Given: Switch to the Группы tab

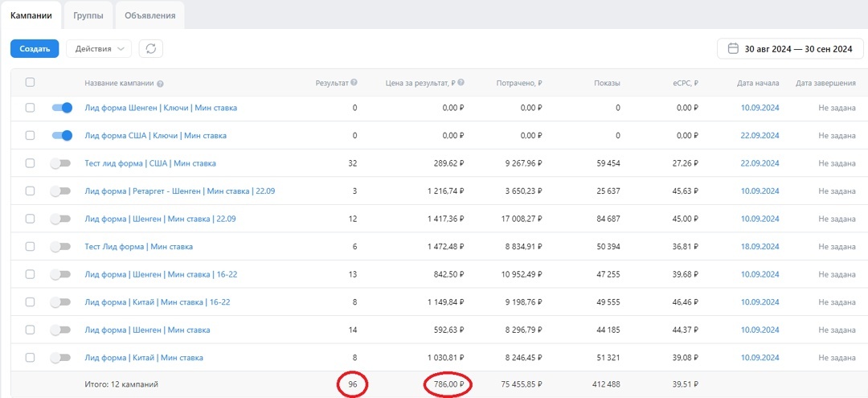Looking at the screenshot, I should tap(88, 15).
